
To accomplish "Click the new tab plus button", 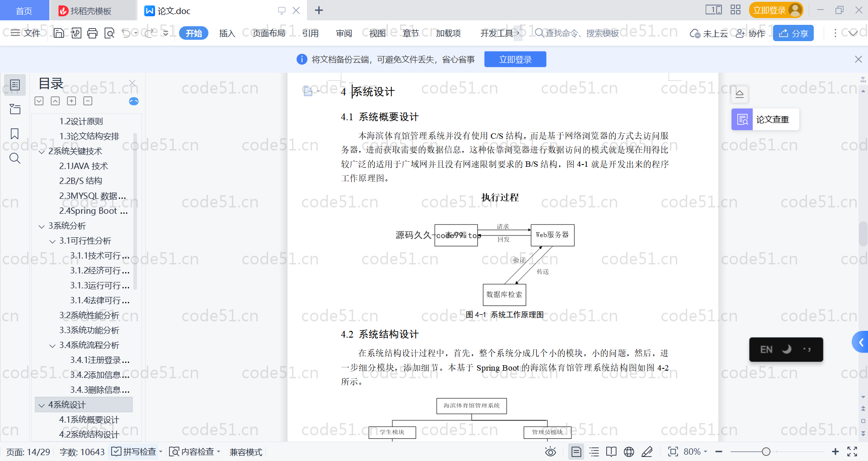I will (x=319, y=10).
